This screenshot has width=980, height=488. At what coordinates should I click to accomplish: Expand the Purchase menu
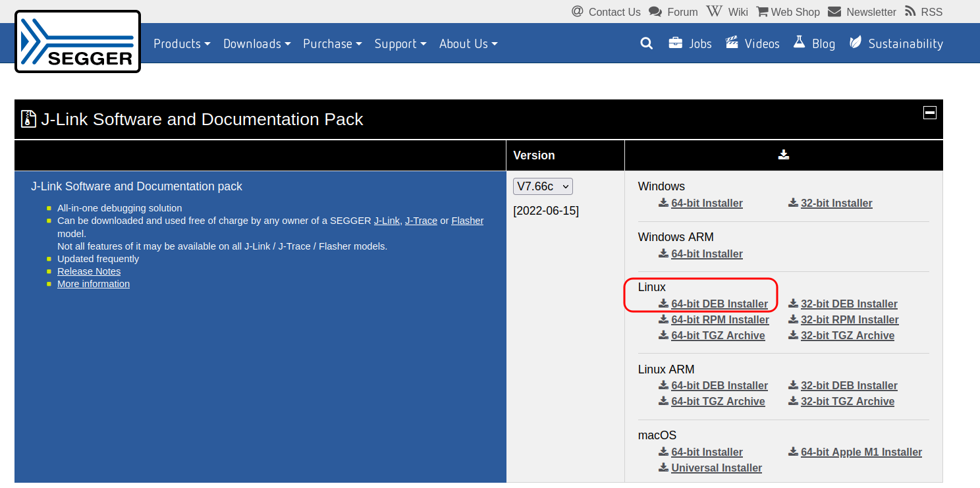[x=333, y=43]
